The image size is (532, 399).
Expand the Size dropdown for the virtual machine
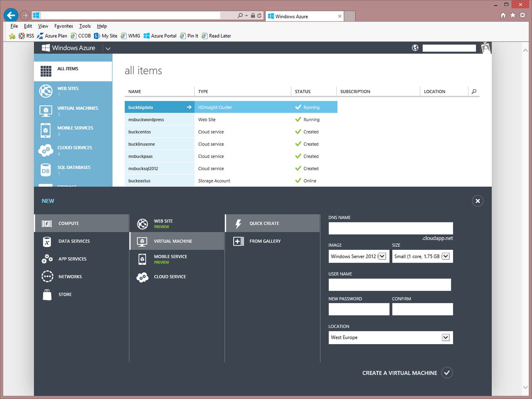[x=446, y=256]
